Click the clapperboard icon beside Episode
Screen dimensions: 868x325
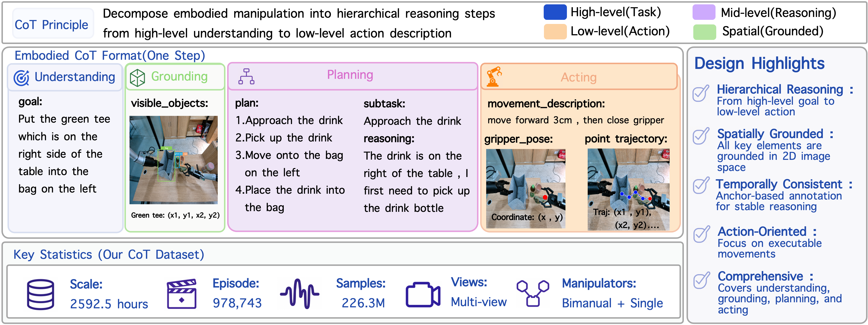click(x=182, y=294)
